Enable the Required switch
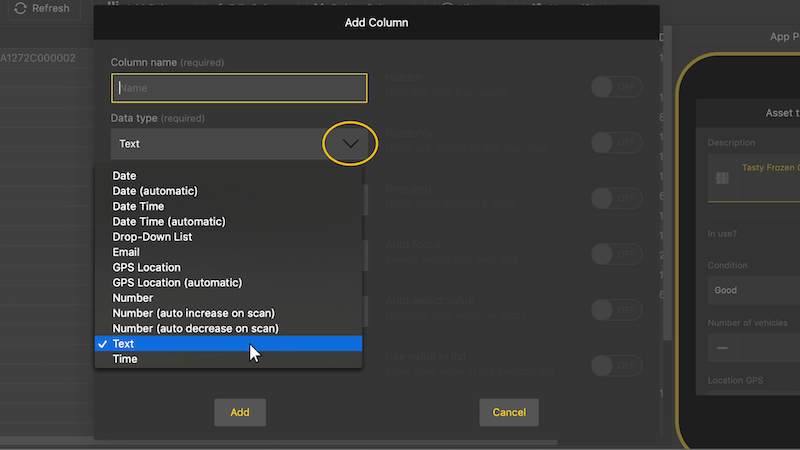Screen dimensions: 800x450 click(615, 198)
